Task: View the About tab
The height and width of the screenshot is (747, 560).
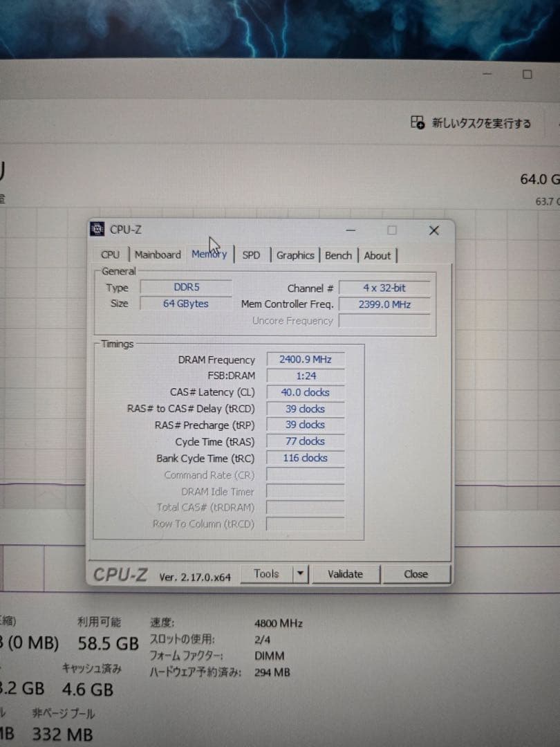Action: [377, 255]
